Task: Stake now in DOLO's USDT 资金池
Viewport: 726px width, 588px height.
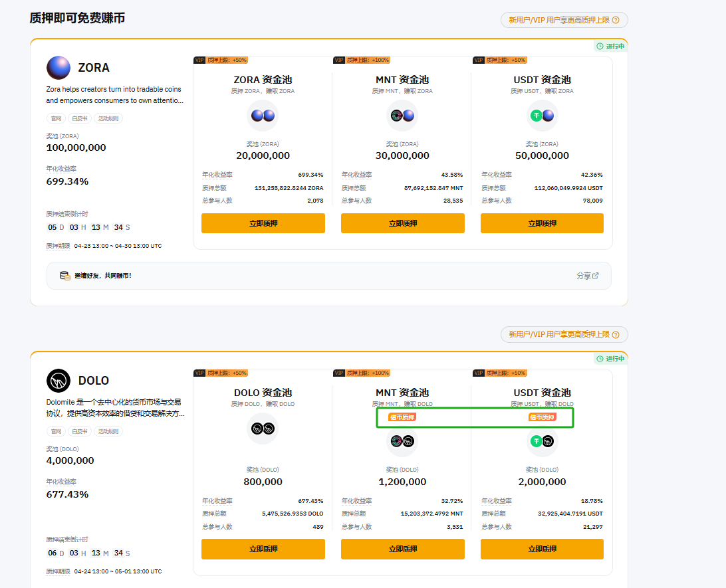Action: [543, 549]
